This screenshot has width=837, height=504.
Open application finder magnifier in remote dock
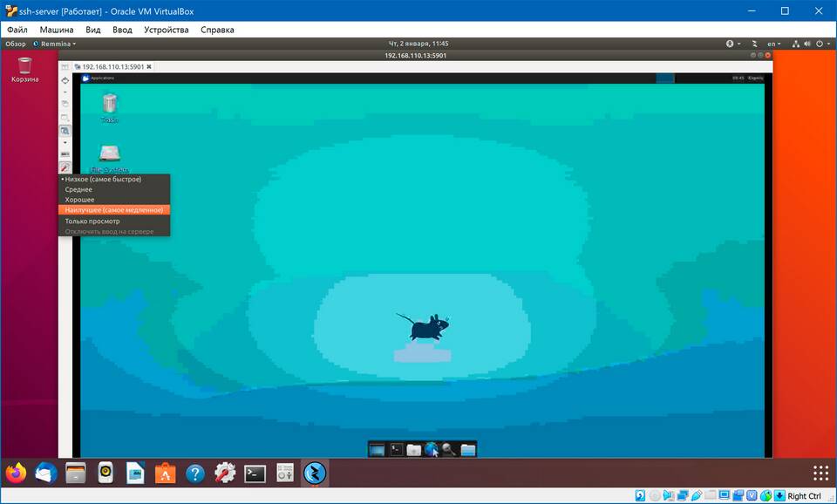click(449, 450)
